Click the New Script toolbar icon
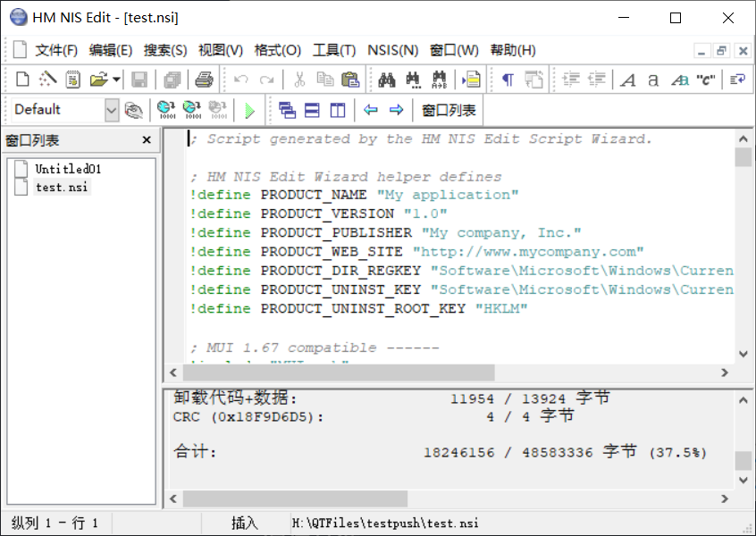This screenshot has width=756, height=536. click(22, 79)
